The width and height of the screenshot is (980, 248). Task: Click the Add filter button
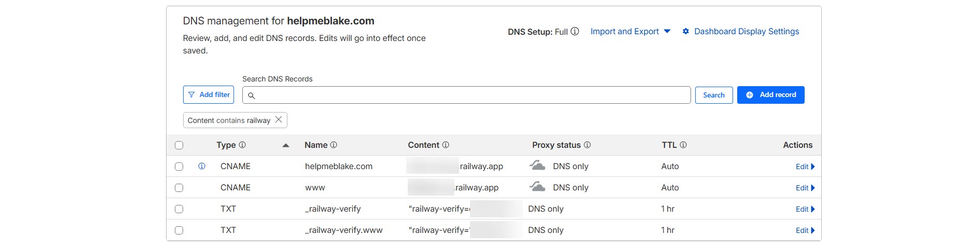tap(209, 95)
